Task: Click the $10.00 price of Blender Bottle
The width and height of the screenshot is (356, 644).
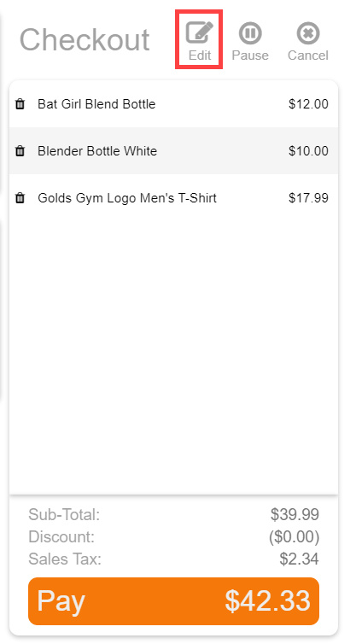Action: coord(308,151)
